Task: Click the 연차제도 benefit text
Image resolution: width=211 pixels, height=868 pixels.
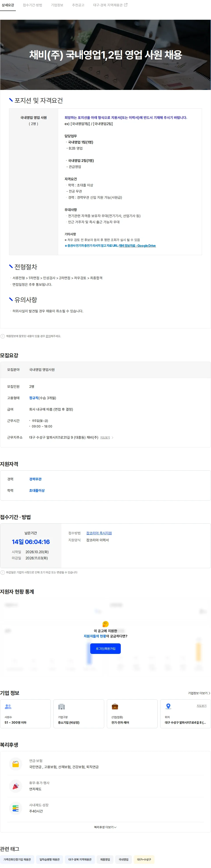Action: click(35, 789)
